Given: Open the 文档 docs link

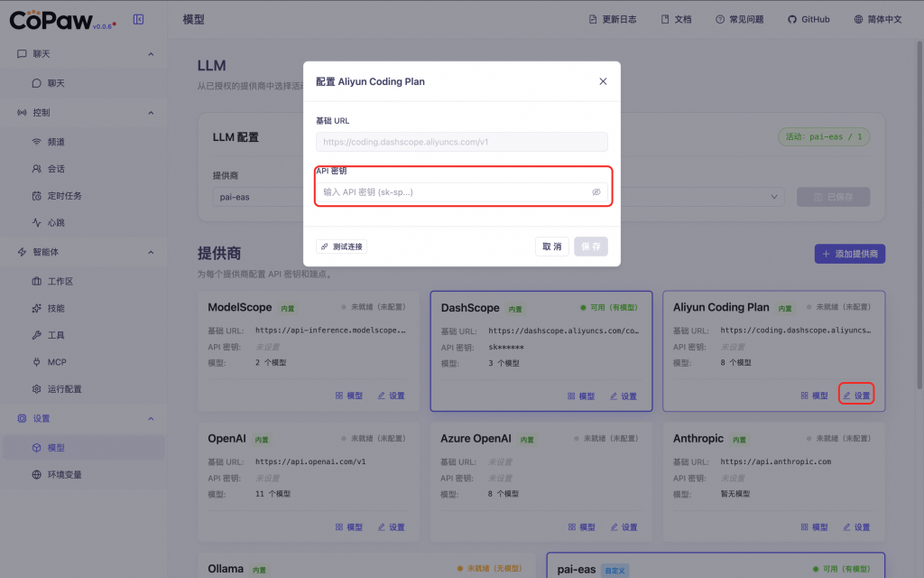Looking at the screenshot, I should pos(677,19).
